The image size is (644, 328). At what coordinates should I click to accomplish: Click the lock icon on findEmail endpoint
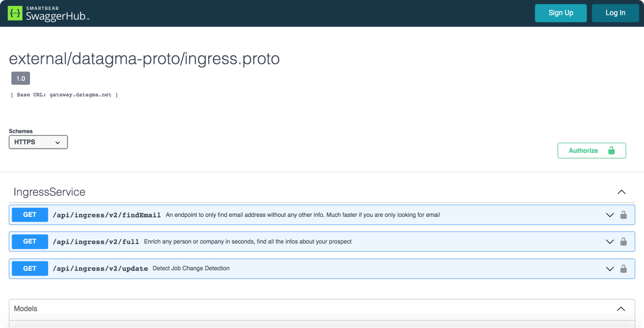(623, 215)
